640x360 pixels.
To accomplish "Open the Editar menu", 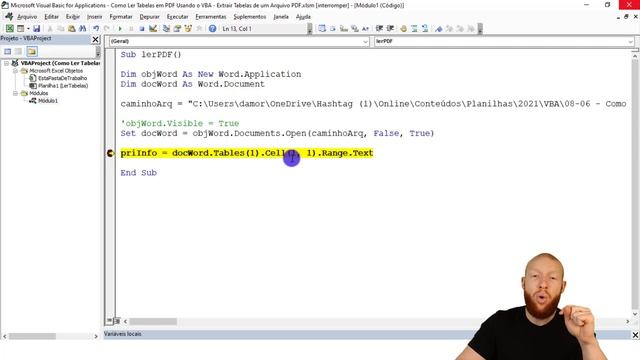I will click(51, 17).
